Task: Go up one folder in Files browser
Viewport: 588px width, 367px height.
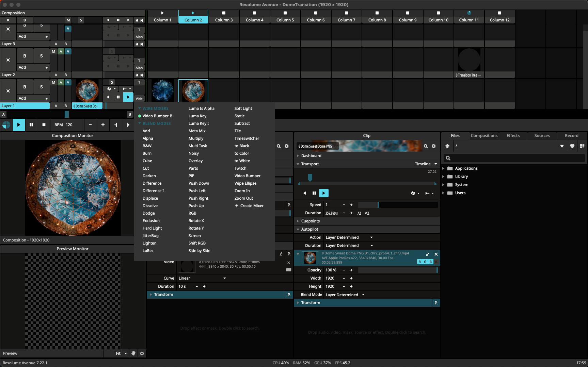Action: (x=447, y=146)
